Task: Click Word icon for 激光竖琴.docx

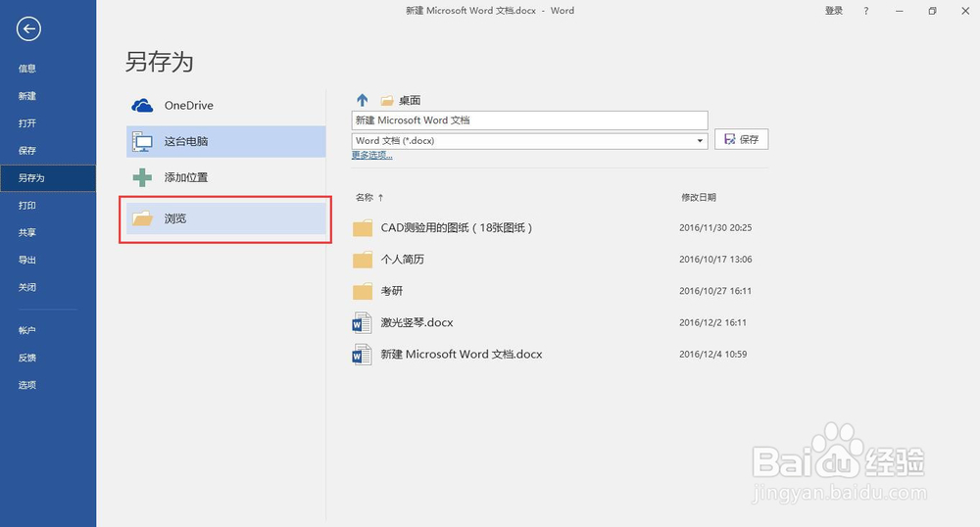Action: pyautogui.click(x=362, y=323)
